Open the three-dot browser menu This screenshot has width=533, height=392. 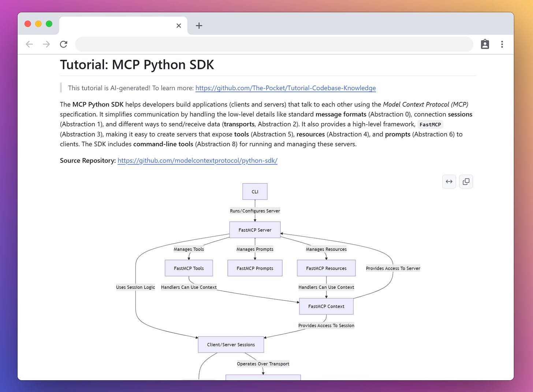502,44
